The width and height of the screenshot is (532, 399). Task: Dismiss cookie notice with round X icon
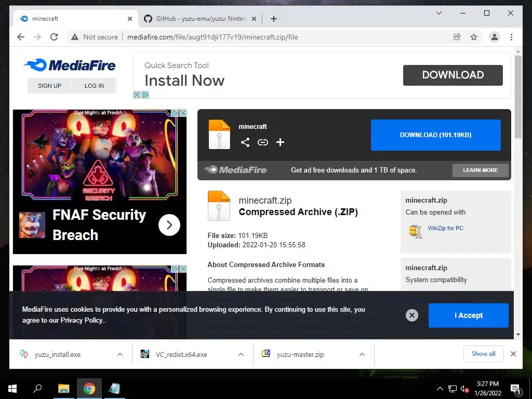click(x=412, y=315)
